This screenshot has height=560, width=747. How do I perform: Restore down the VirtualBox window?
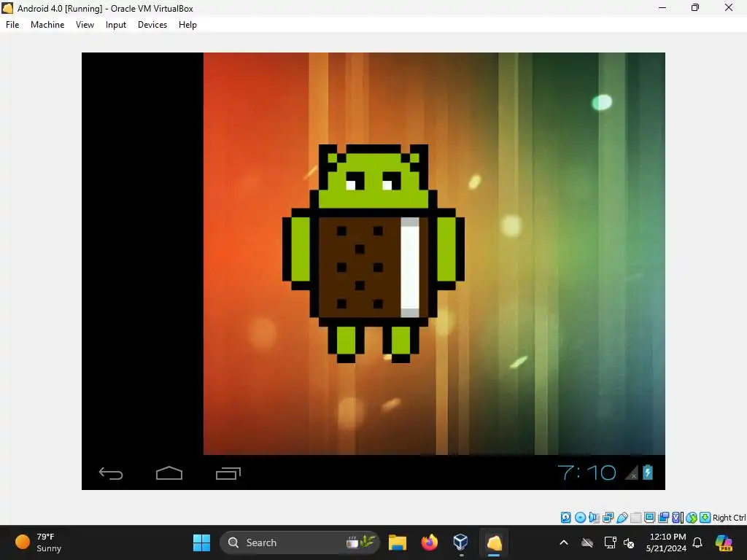pyautogui.click(x=695, y=7)
